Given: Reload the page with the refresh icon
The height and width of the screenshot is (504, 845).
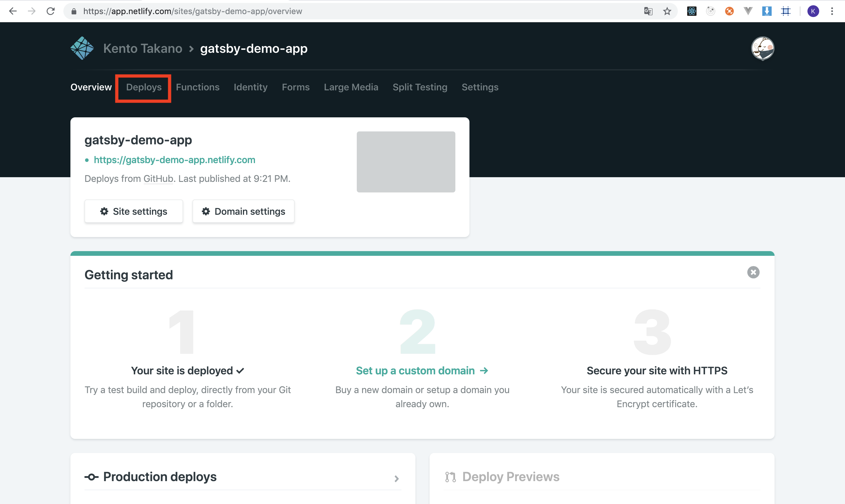Looking at the screenshot, I should [50, 11].
